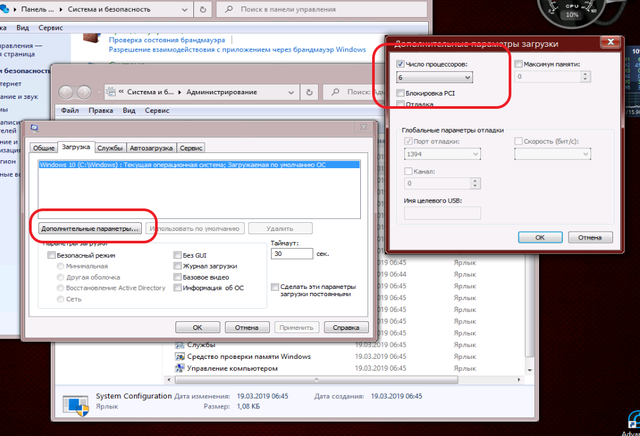Open Сервис menu in Control Panel window
640x436 pixels.
pos(51,28)
